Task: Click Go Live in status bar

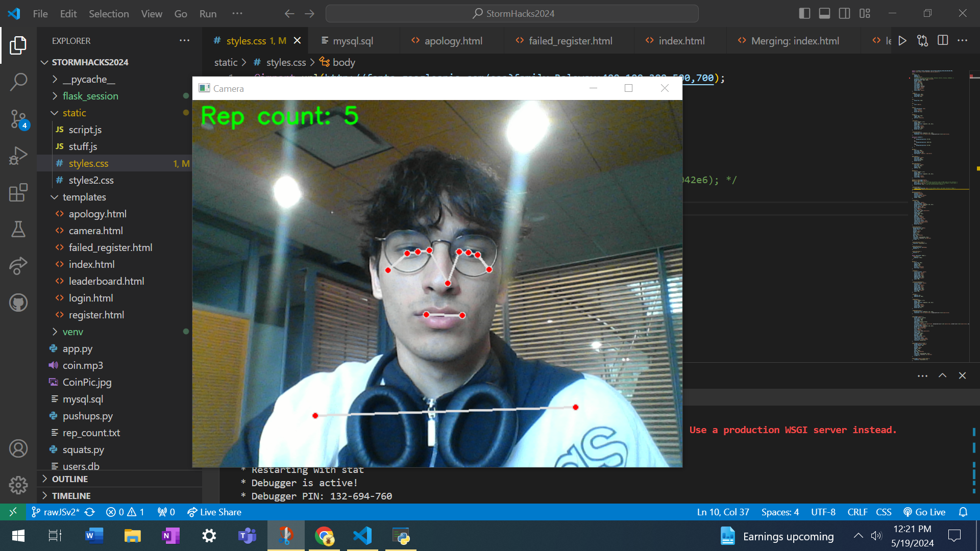Action: coord(924,512)
